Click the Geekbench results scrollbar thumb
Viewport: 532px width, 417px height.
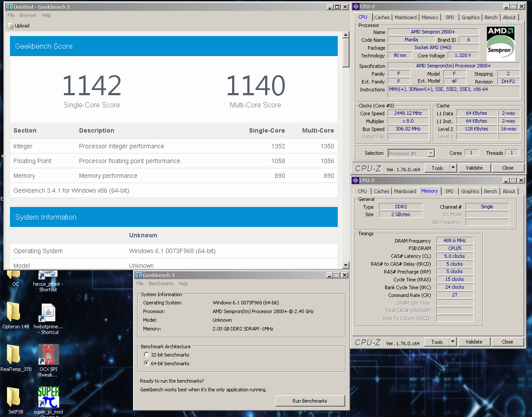point(346,52)
